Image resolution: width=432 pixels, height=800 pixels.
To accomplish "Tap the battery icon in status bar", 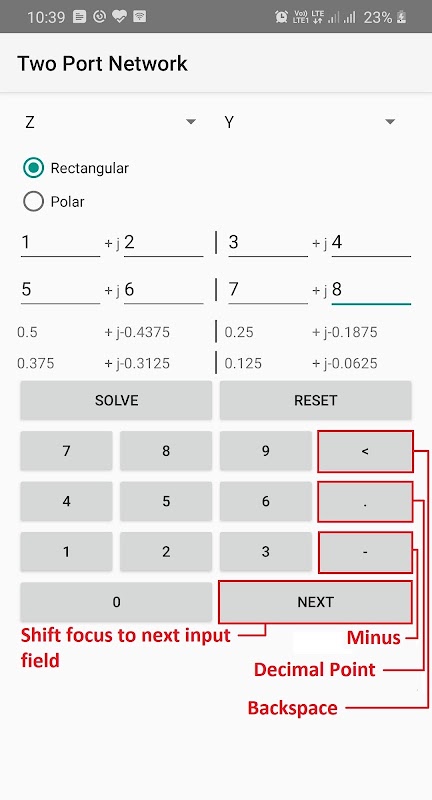I will [402, 17].
